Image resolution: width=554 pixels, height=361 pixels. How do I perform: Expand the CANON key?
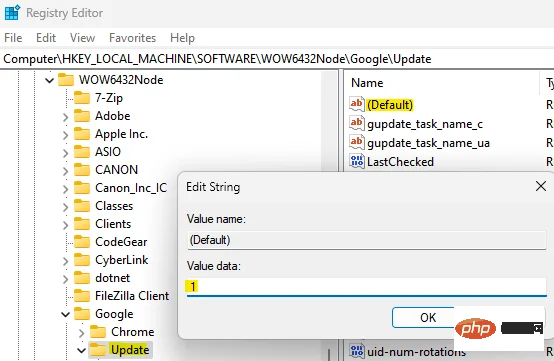tap(65, 171)
